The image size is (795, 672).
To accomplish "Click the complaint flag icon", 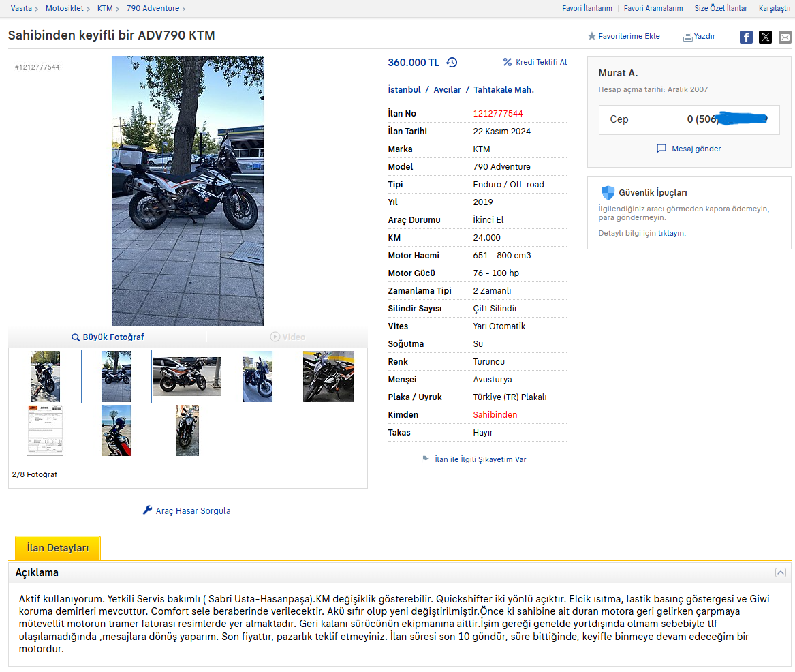I will point(425,459).
